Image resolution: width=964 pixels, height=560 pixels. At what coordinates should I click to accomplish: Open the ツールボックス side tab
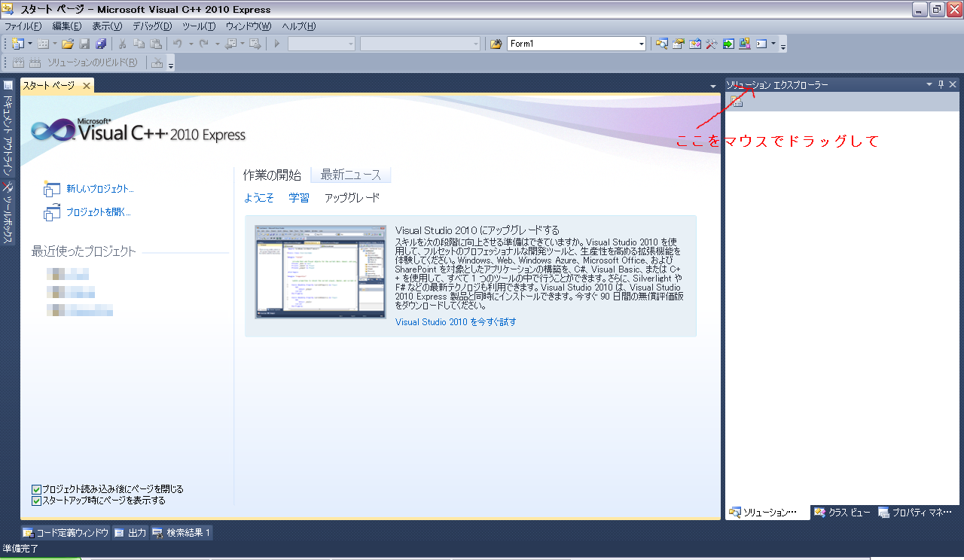(8, 213)
